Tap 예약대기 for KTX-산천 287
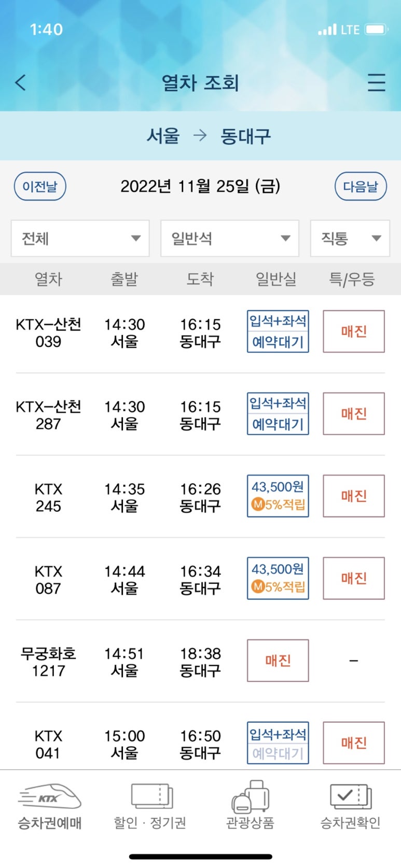Image resolution: width=401 pixels, height=868 pixels. coord(278,424)
